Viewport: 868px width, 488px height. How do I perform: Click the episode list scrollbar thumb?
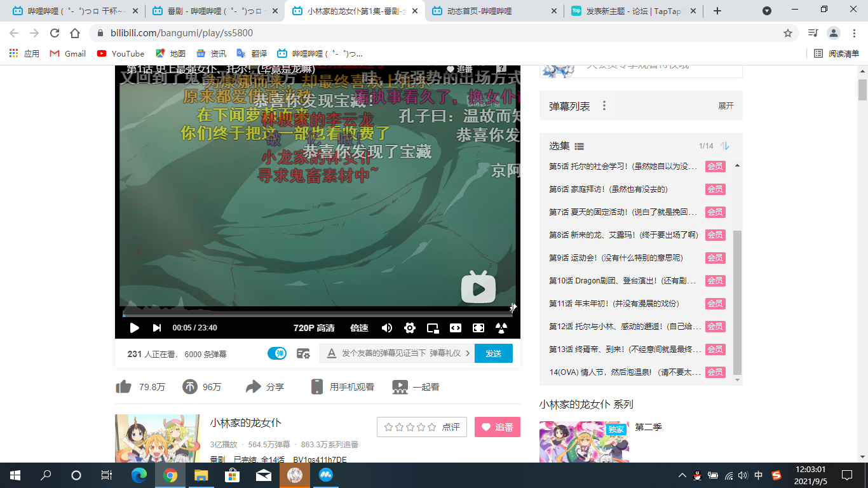(737, 302)
